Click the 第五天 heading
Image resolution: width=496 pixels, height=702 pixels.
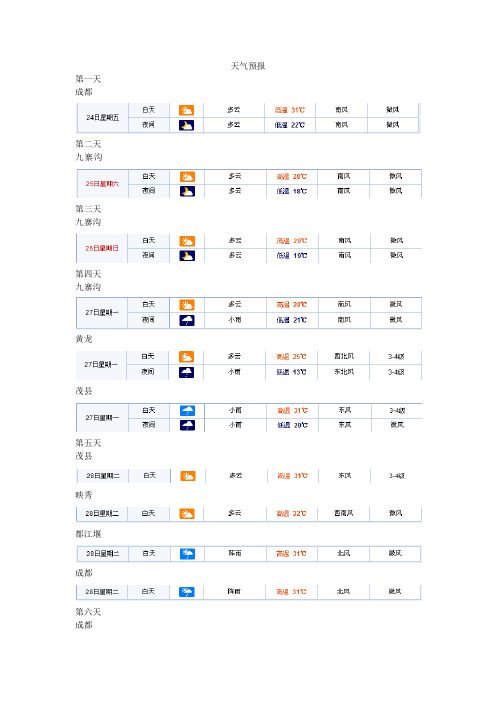coord(88,443)
